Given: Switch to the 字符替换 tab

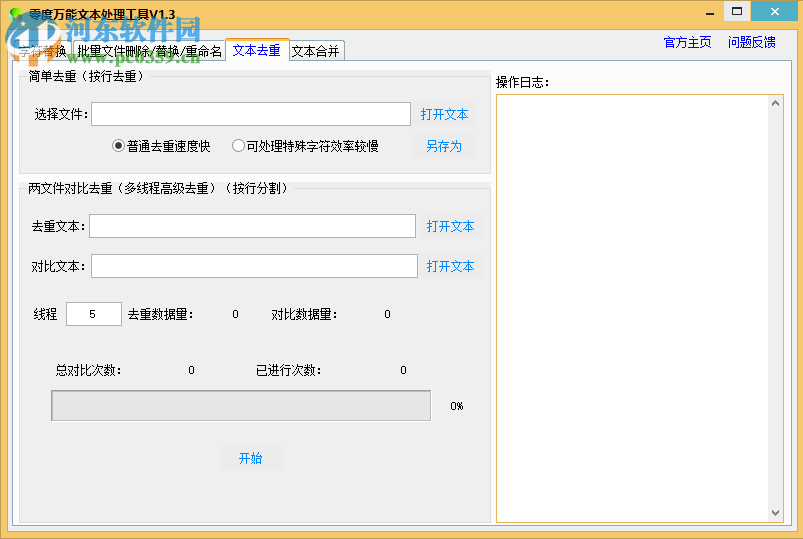Looking at the screenshot, I should 43,51.
